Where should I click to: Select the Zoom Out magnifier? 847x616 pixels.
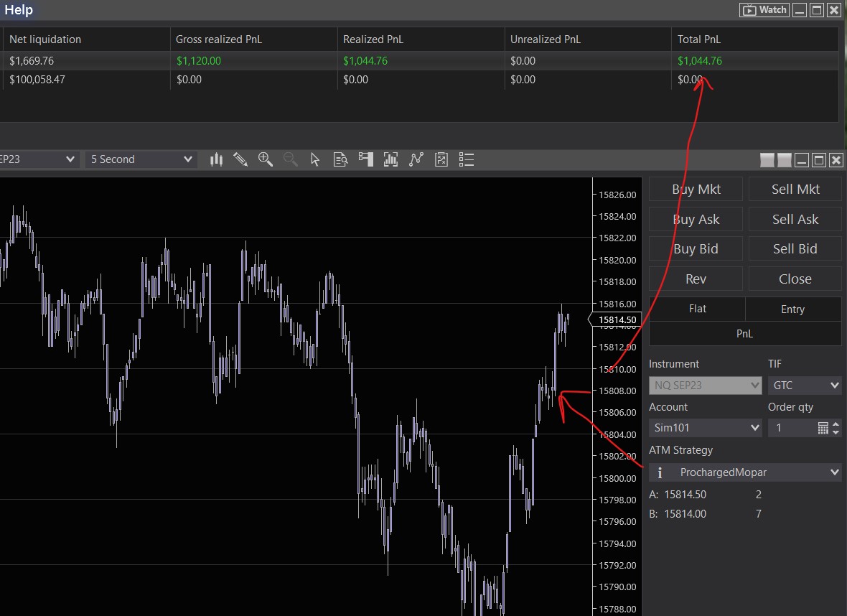[291, 159]
